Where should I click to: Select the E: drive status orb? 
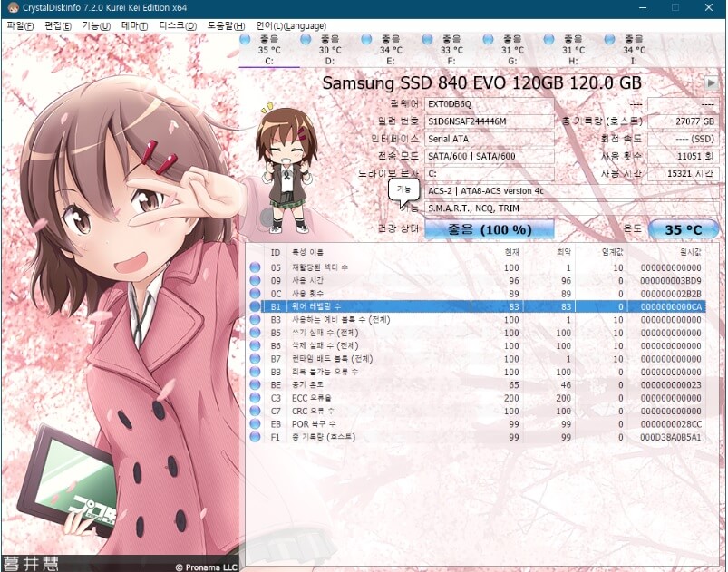point(366,40)
